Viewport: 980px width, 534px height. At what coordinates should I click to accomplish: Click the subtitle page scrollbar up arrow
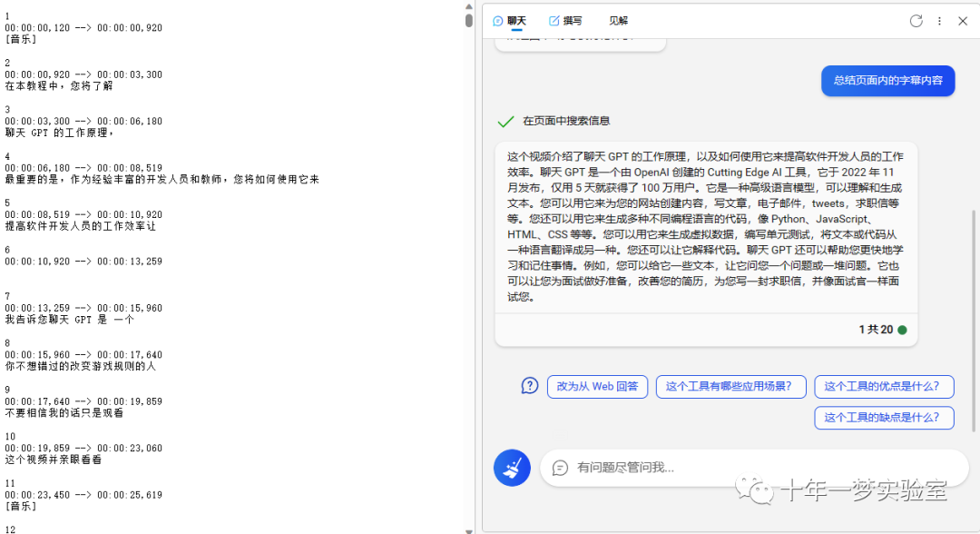pos(469,6)
